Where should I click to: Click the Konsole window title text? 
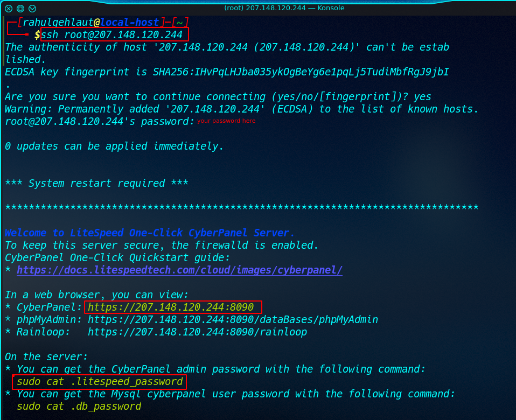pos(284,8)
